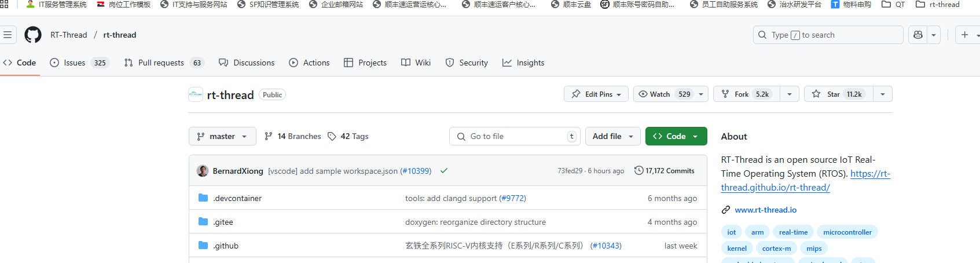Go to RT-Thread organization link

(x=68, y=35)
